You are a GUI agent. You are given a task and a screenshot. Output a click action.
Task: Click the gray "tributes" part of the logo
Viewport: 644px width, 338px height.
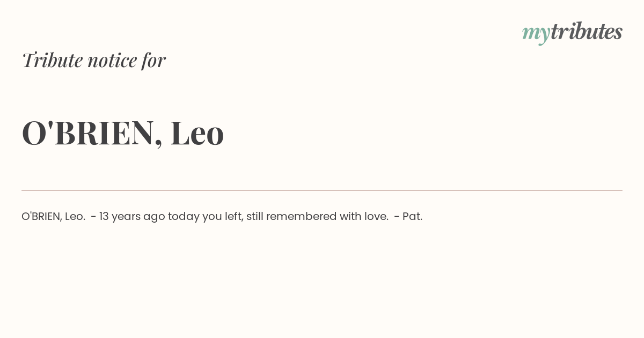pyautogui.click(x=587, y=31)
